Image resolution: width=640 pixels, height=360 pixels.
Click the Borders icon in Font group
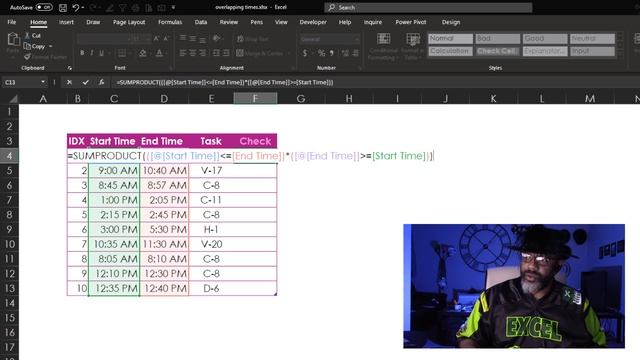point(122,53)
